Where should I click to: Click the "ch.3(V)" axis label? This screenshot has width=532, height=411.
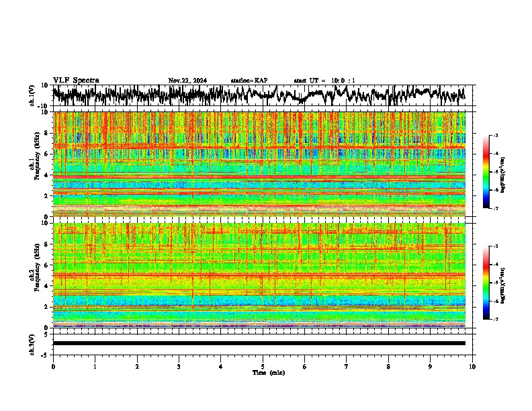coord(32,345)
